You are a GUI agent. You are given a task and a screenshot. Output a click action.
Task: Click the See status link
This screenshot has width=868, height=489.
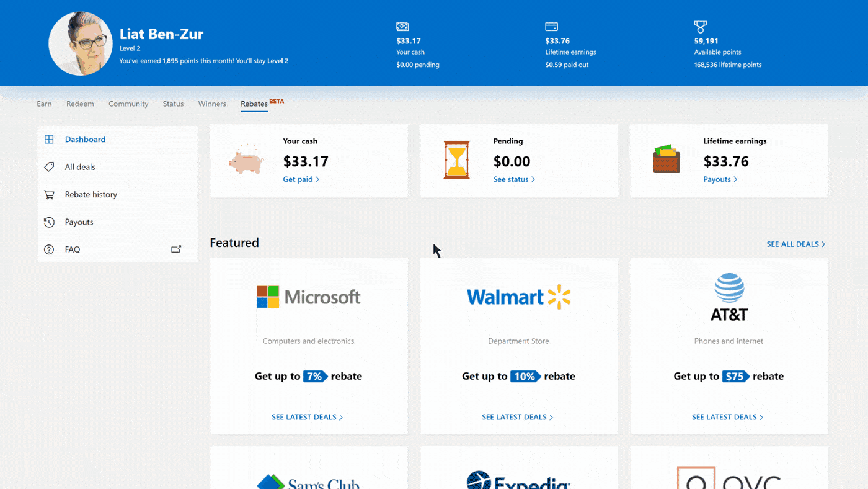tap(514, 179)
